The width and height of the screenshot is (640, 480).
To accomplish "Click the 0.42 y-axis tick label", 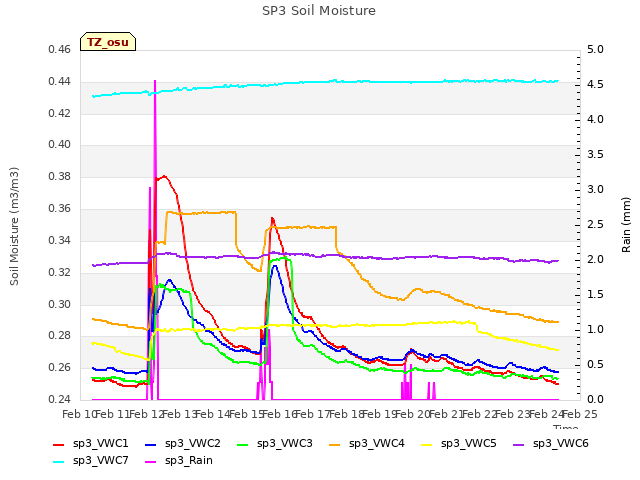I will point(60,113).
